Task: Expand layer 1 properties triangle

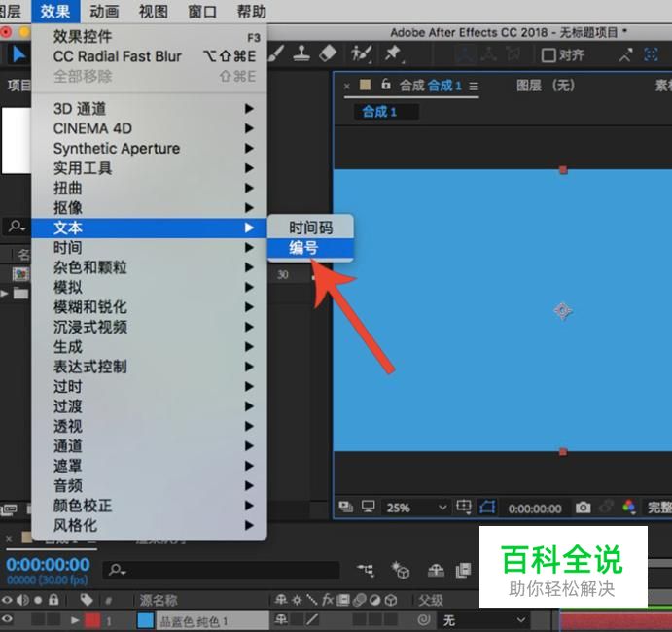Action: tap(75, 619)
